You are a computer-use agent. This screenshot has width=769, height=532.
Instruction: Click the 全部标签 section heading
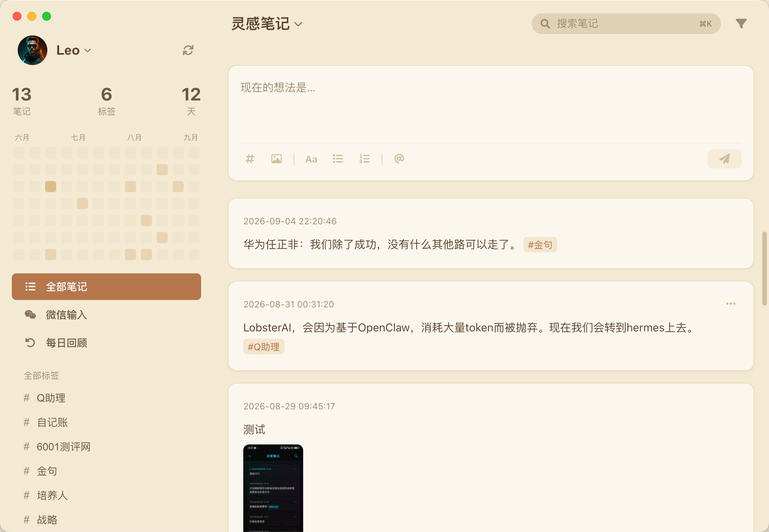coord(41,376)
